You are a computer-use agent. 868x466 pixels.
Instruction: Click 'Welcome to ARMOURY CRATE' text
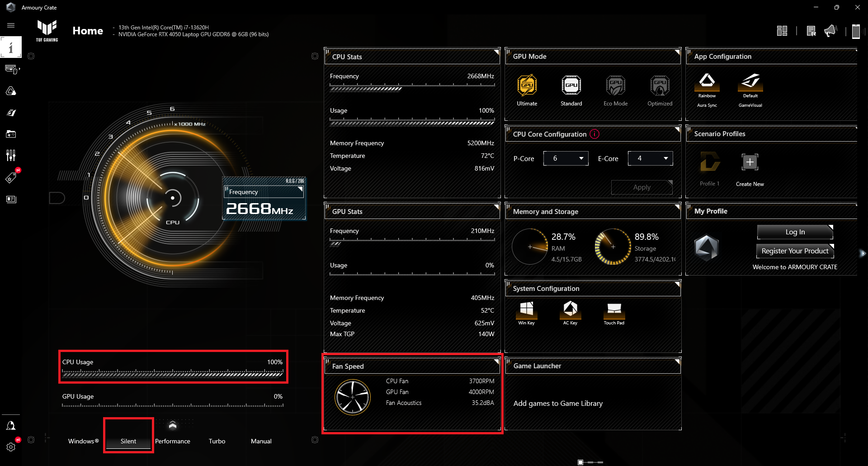[x=795, y=267]
